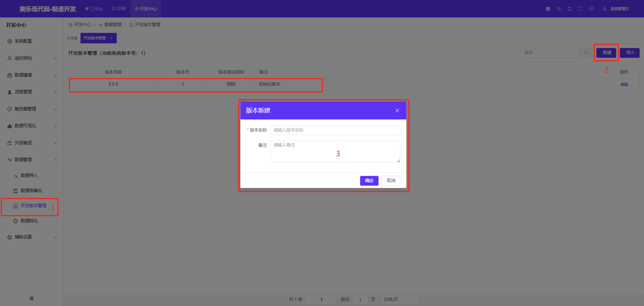Collapse sidebar using bottom hamburger icon
Image resolution: width=644 pixels, height=306 pixels.
(x=32, y=298)
